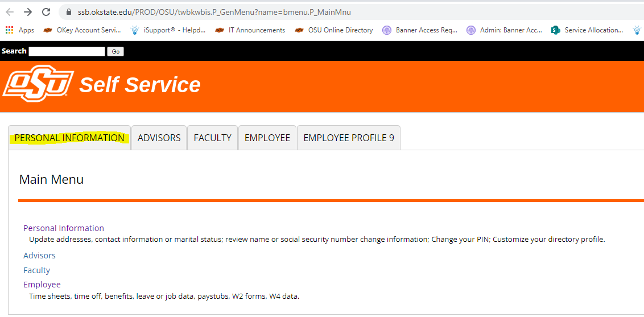
Task: Click the padlock icon in the address bar
Action: pos(68,13)
